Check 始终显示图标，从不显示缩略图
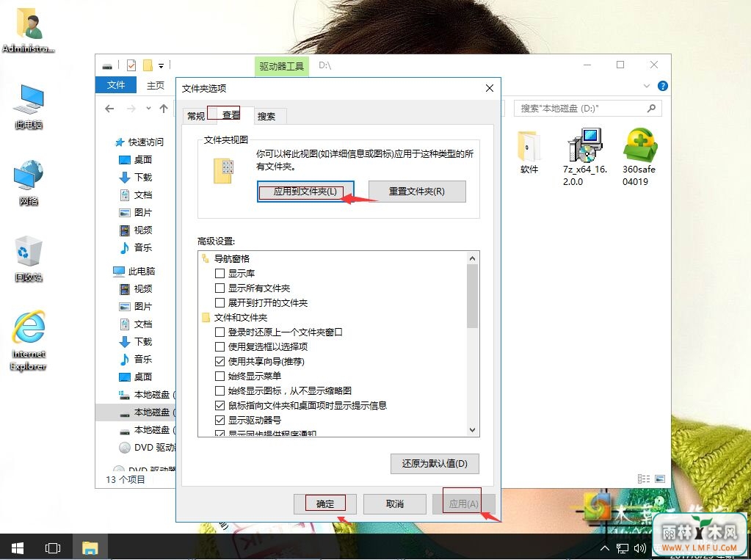The width and height of the screenshot is (751, 560). tap(220, 391)
